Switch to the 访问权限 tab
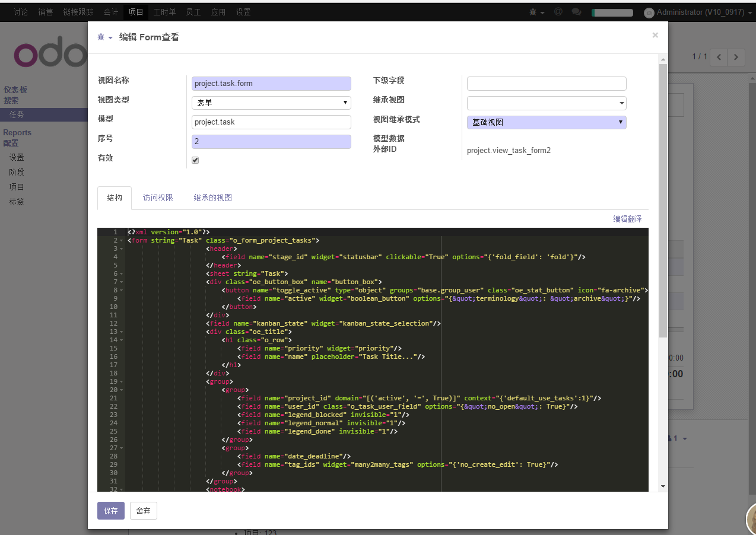 click(x=158, y=198)
